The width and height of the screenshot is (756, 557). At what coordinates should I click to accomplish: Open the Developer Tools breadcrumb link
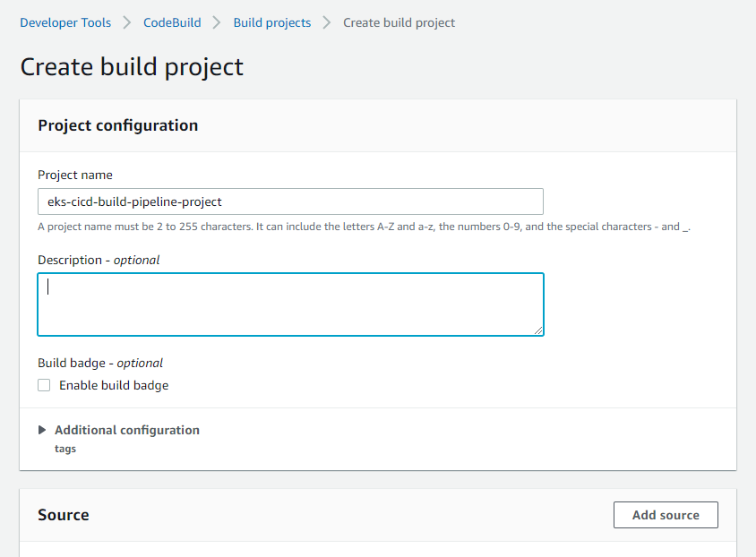65,22
